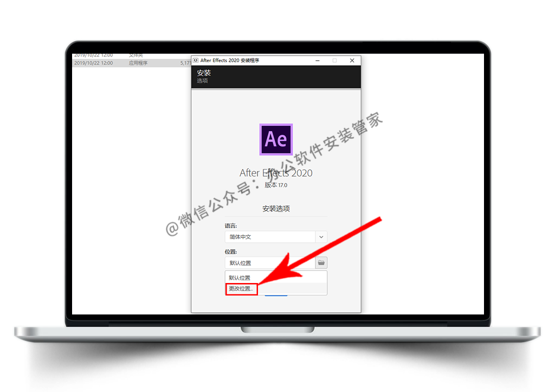The image size is (555, 392).
Task: Click the 版本 17.0 version text
Action: click(x=276, y=185)
